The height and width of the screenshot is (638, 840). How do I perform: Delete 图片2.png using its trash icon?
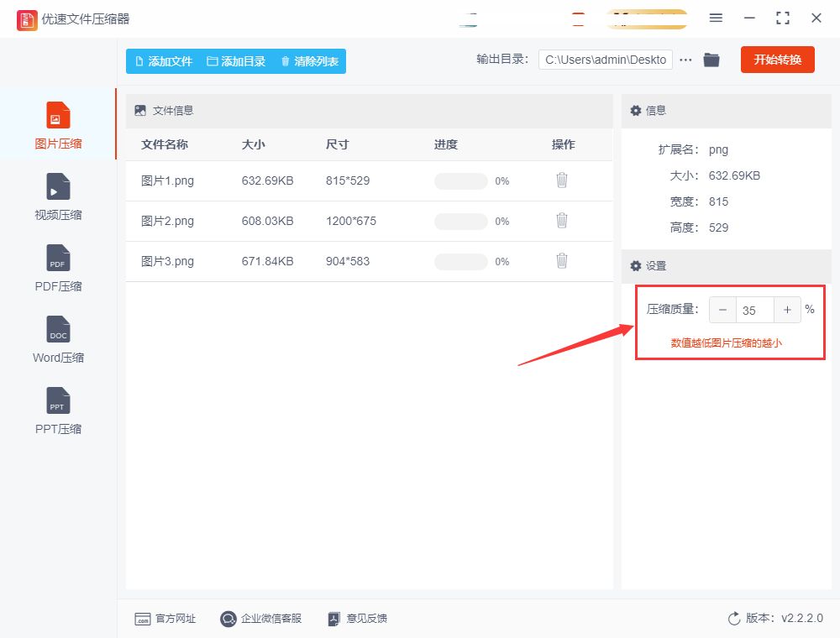(x=561, y=221)
